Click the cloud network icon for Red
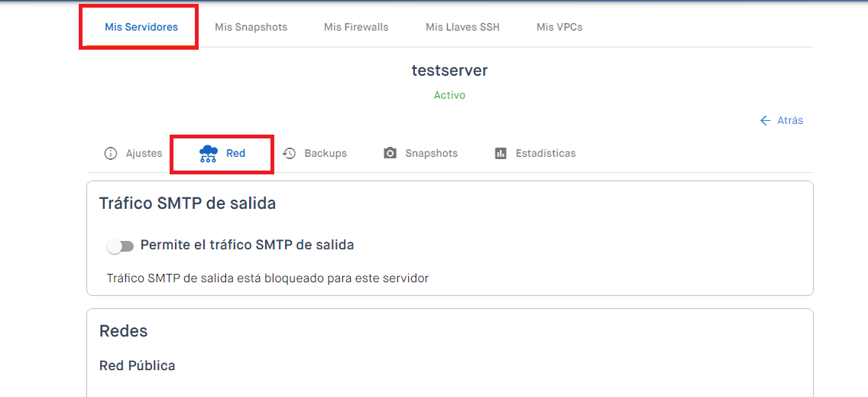868x397 pixels. pos(208,154)
